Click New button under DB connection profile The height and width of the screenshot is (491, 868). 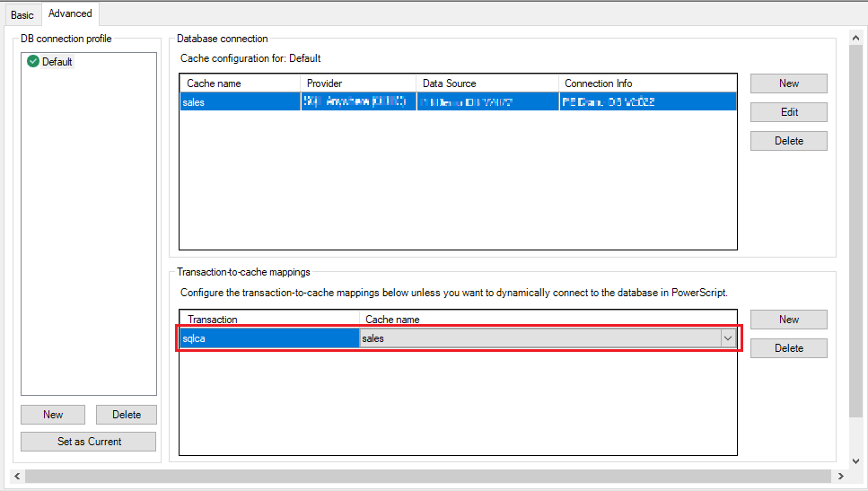coord(53,415)
